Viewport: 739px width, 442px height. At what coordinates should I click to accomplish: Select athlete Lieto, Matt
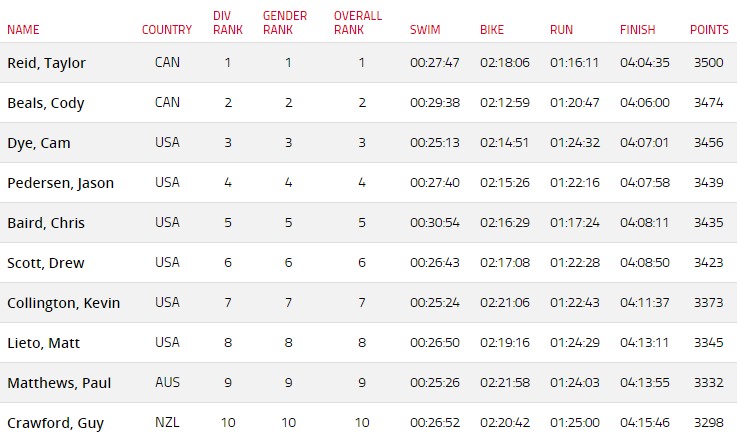(x=43, y=343)
